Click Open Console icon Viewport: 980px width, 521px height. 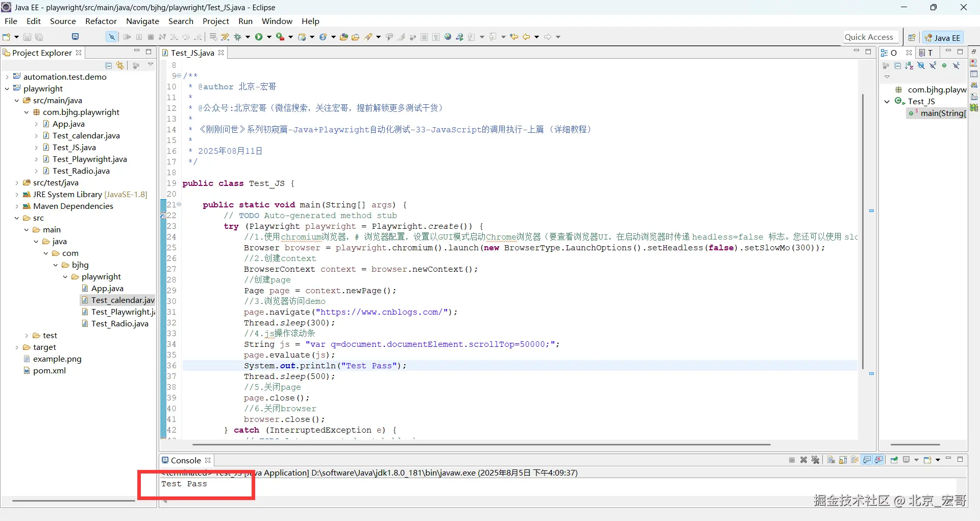tap(928, 460)
